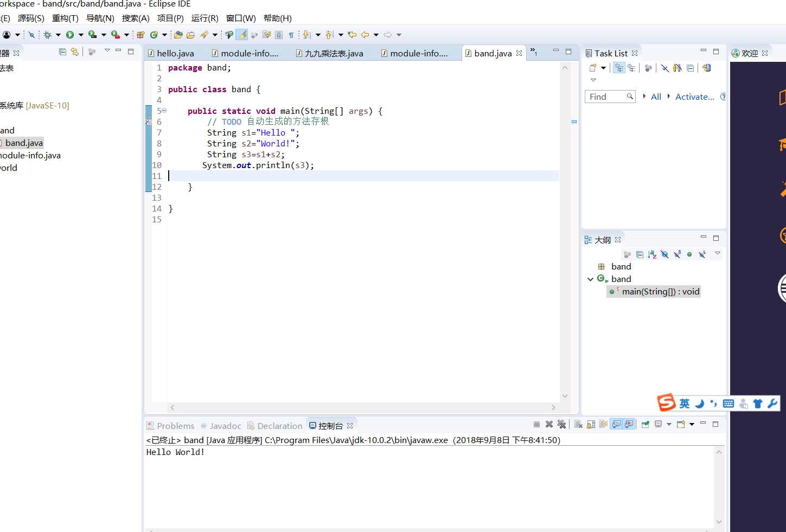Click the Back navigation arrow
The image size is (786, 532).
365,35
